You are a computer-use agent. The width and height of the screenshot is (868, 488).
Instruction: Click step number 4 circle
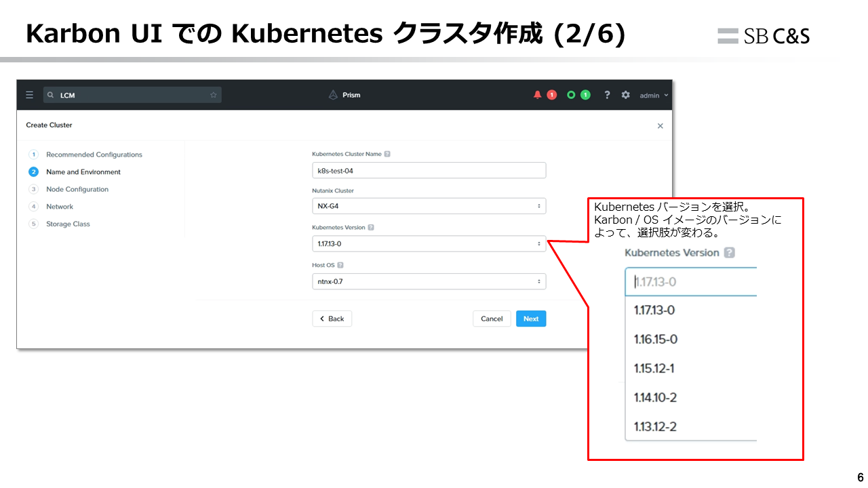[x=33, y=207]
